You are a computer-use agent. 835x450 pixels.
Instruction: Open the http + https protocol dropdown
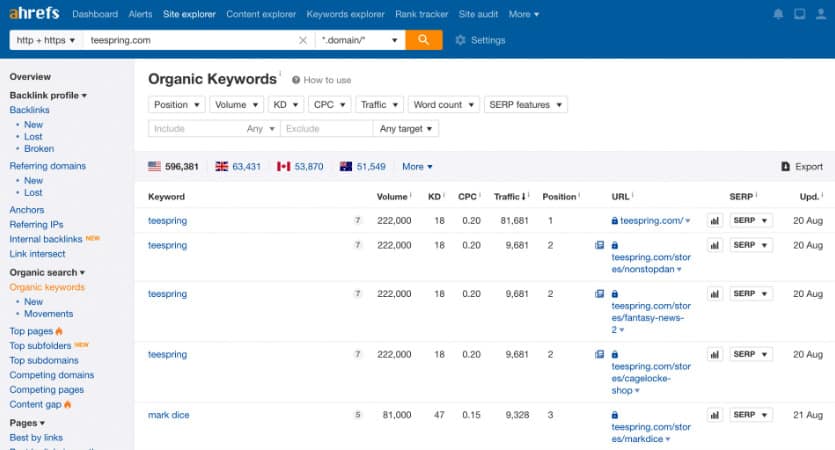(45, 40)
